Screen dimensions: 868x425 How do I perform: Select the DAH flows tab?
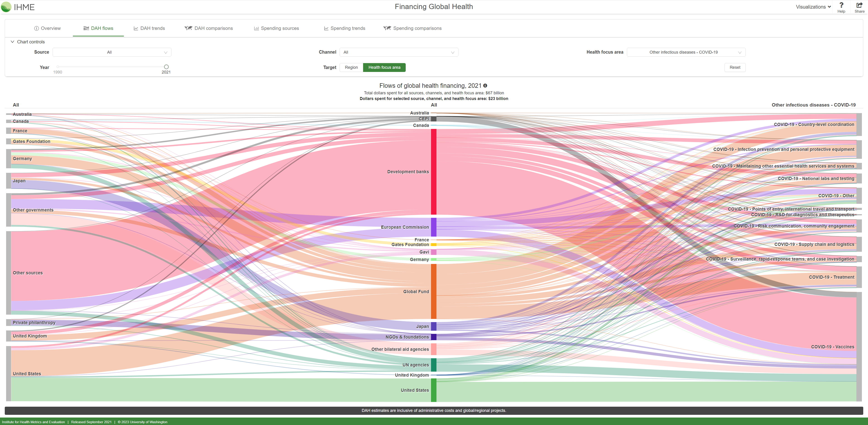click(98, 28)
